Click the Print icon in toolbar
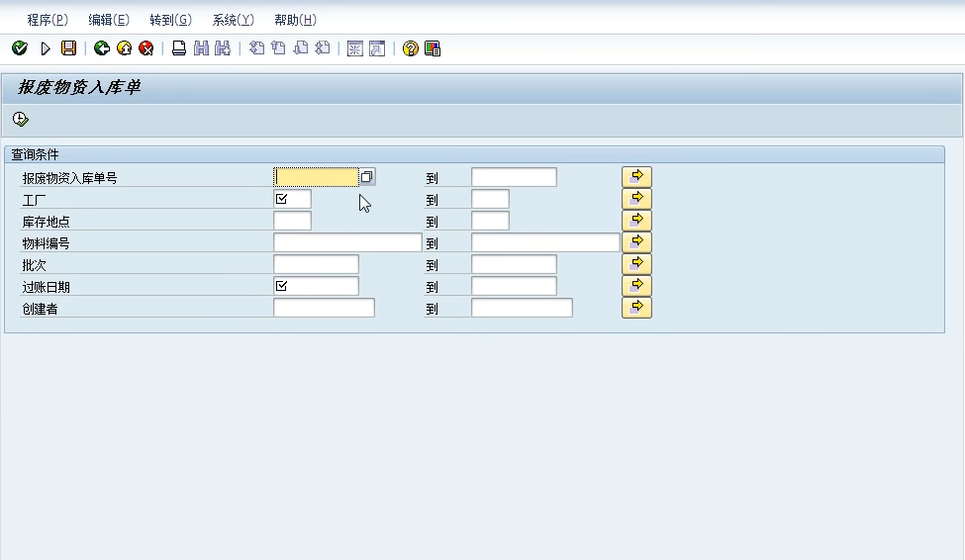The height and width of the screenshot is (560, 965). [x=179, y=48]
